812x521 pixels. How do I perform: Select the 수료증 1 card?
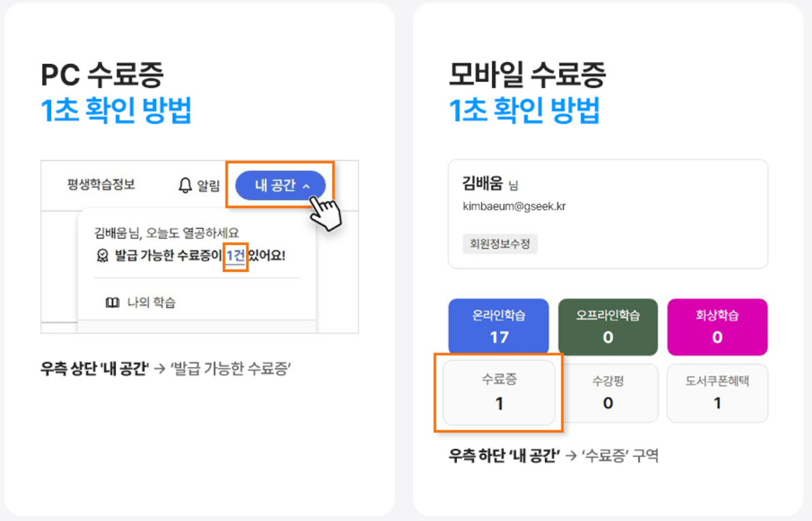tap(499, 392)
